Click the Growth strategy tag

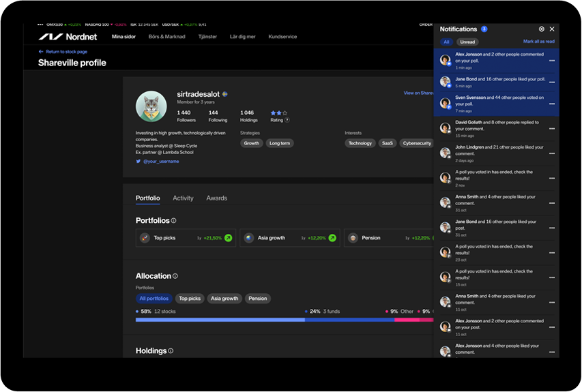point(252,143)
